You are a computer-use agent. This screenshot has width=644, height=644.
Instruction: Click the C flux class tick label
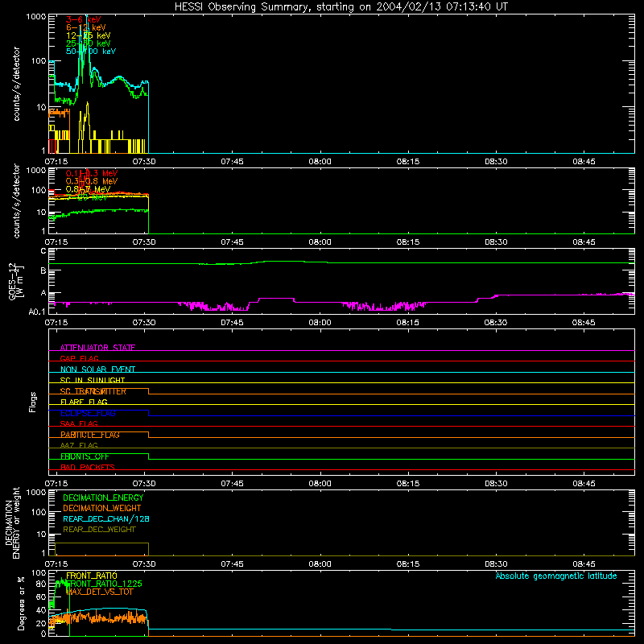click(x=43, y=251)
